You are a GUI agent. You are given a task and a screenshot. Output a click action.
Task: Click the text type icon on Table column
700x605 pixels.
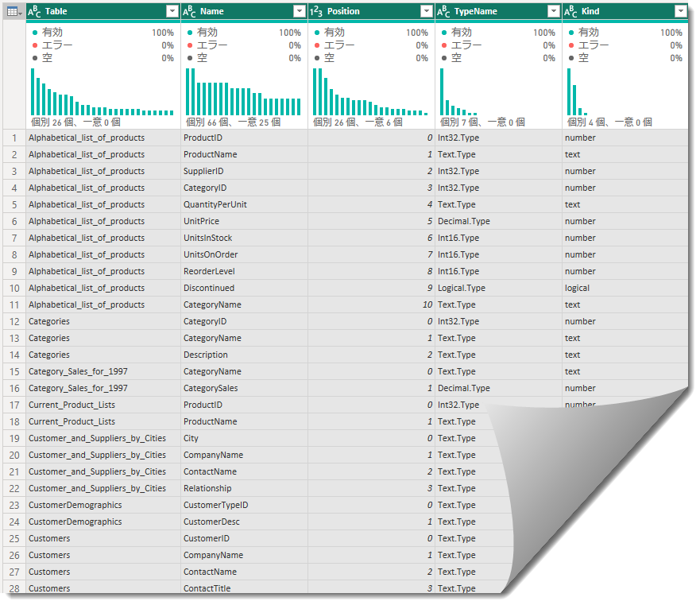(x=34, y=12)
